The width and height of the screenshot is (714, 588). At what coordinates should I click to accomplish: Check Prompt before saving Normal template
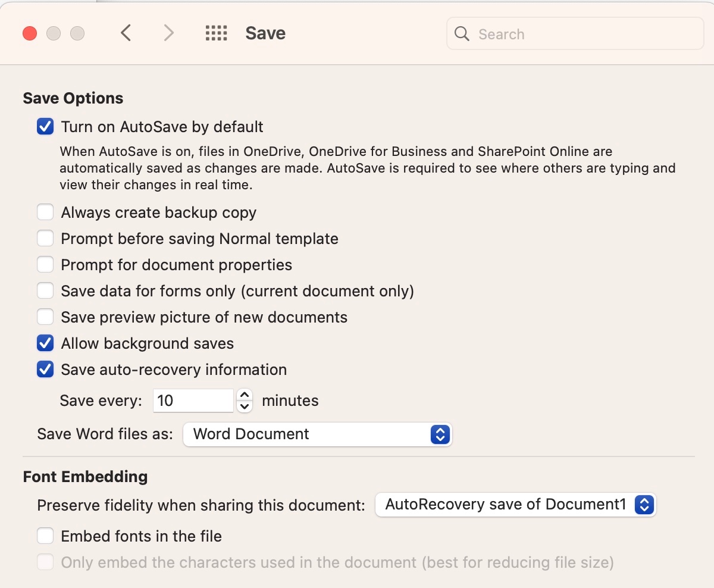pyautogui.click(x=45, y=239)
